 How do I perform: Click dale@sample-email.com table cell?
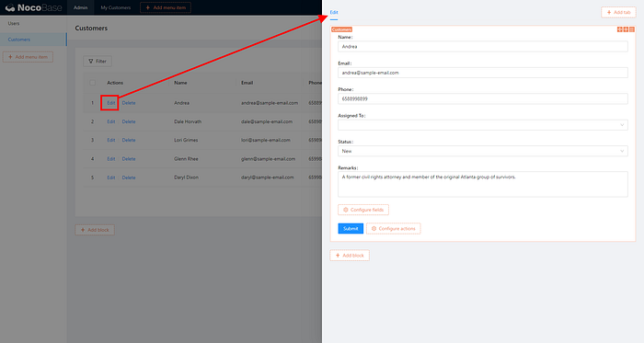[267, 121]
